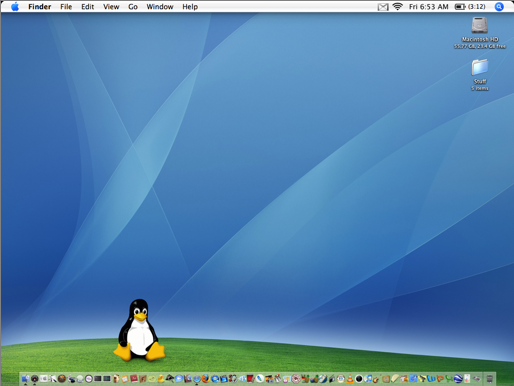The image size is (514, 386).
Task: Click the purple circle Dock icon
Action: 89,379
